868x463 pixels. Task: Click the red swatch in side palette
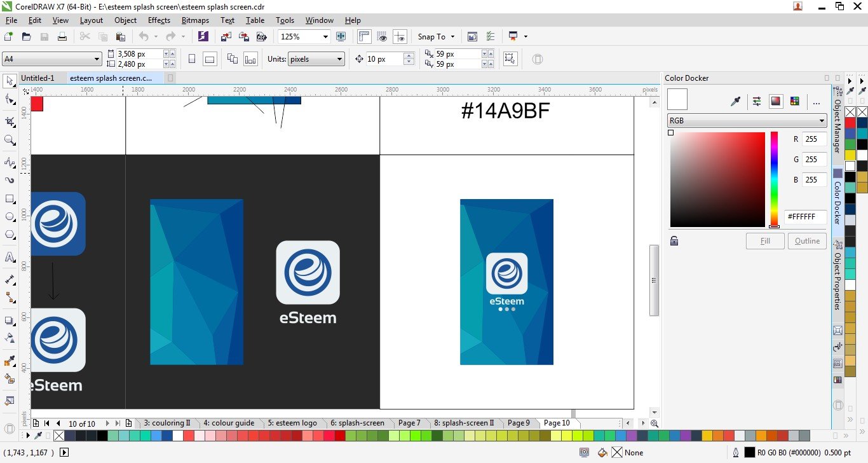[x=850, y=121]
